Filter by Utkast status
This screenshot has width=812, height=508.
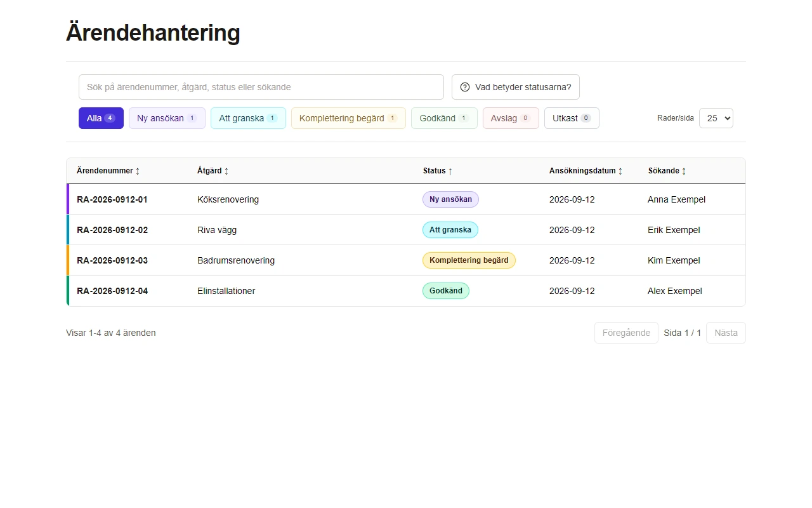[x=572, y=118]
